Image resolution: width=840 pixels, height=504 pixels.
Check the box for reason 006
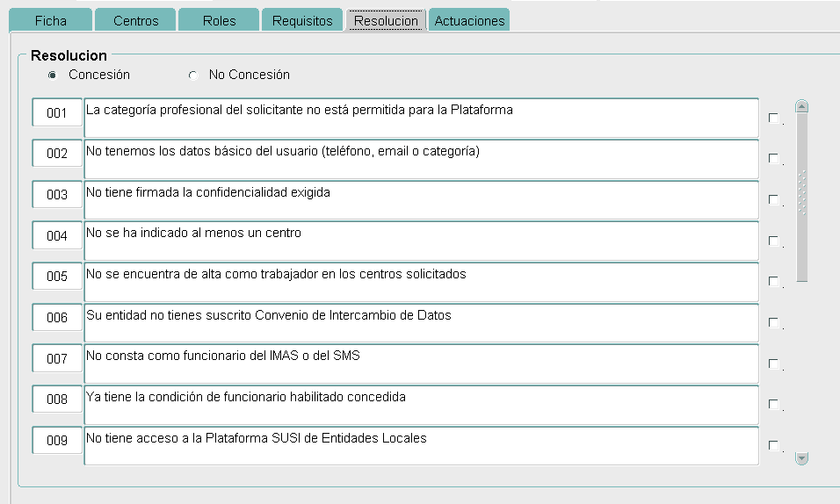[x=773, y=323]
